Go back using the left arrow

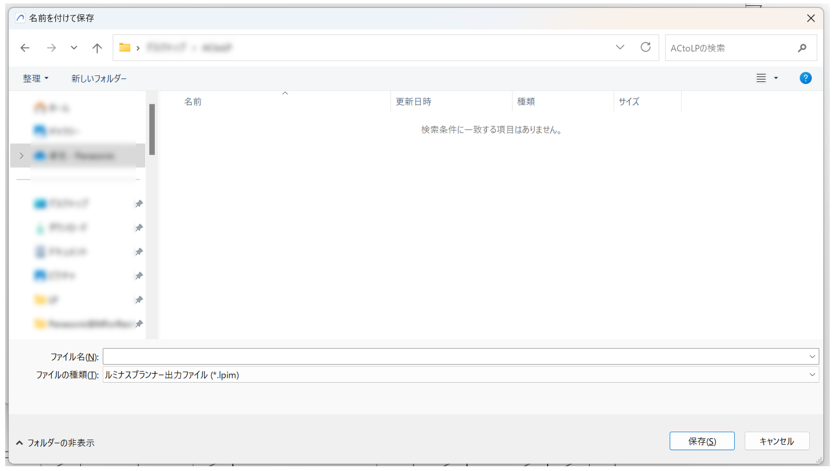25,48
